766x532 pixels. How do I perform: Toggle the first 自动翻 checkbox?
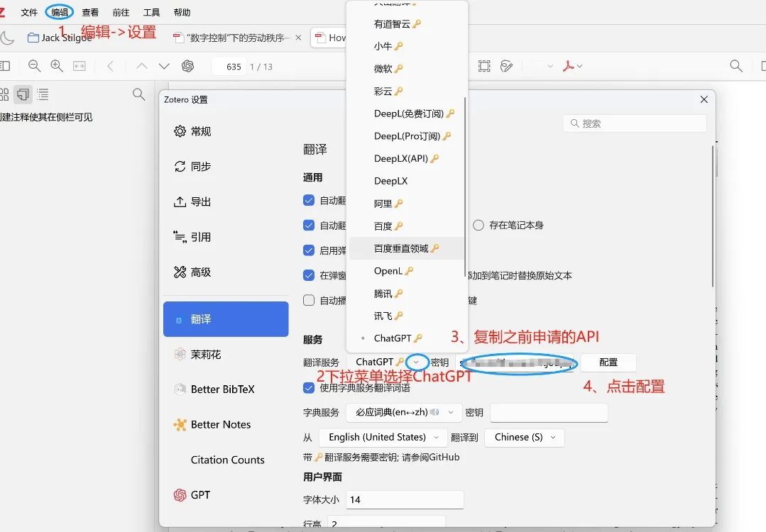coord(309,200)
